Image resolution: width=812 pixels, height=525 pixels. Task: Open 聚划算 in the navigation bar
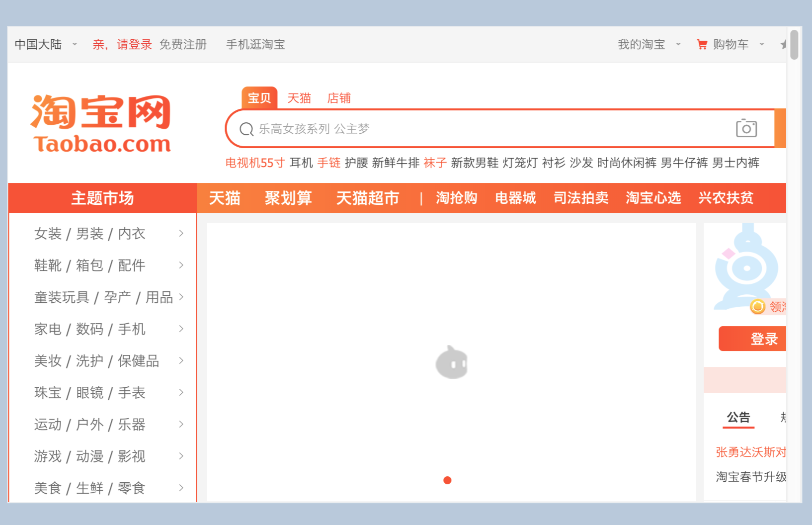pyautogui.click(x=288, y=198)
